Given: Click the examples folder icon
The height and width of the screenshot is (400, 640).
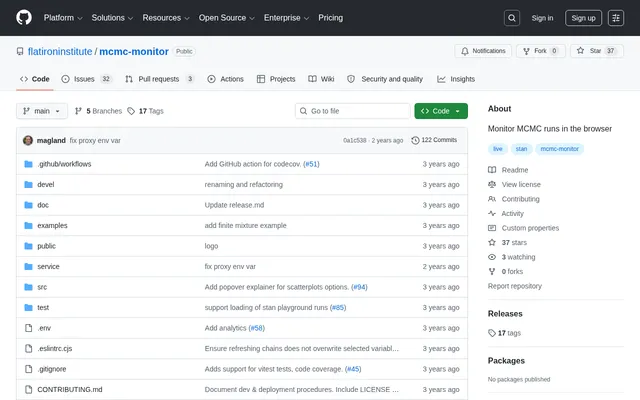Looking at the screenshot, I should click(x=28, y=225).
